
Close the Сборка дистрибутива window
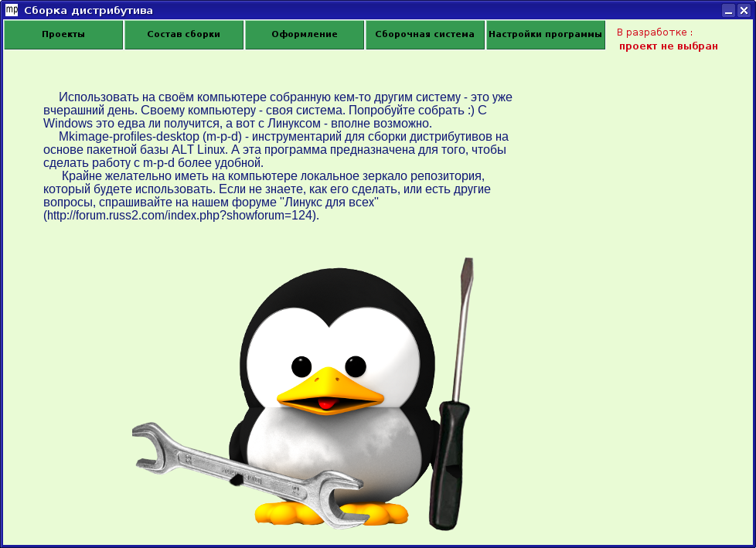click(x=744, y=11)
